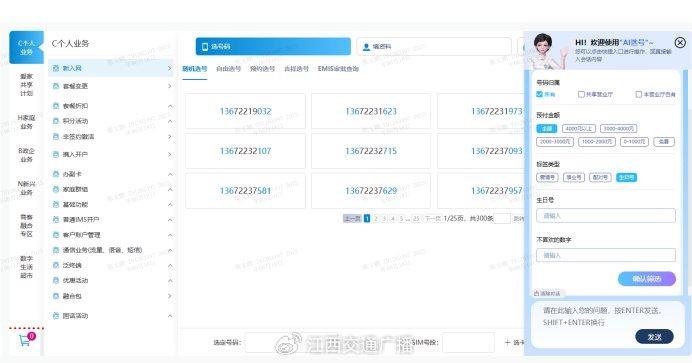Expand the 未签约撤流 row chevron
This screenshot has height=363, width=692.
coord(169,137)
